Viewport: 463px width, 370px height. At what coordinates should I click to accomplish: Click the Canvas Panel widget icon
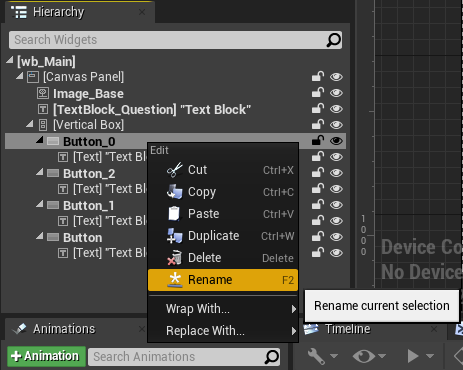[x=33, y=77]
